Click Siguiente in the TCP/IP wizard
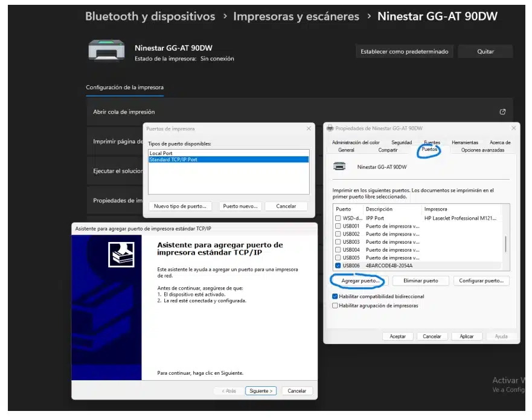This screenshot has height=420, width=532. [261, 391]
